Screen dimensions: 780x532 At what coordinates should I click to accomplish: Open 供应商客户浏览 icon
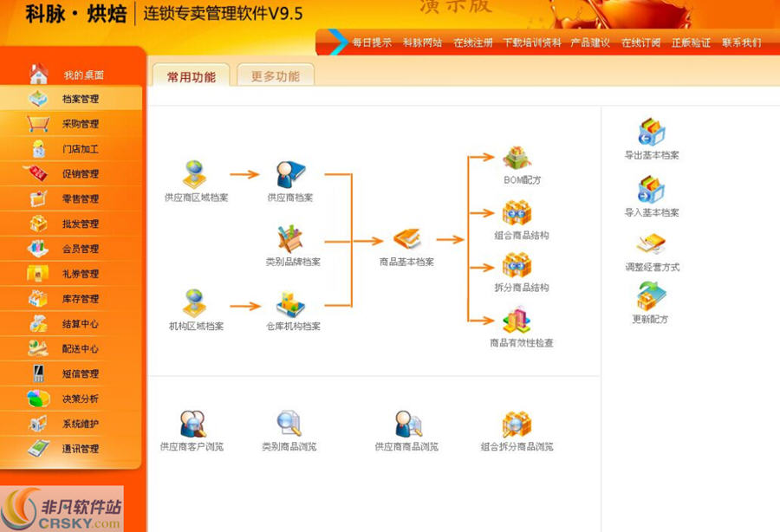193,424
